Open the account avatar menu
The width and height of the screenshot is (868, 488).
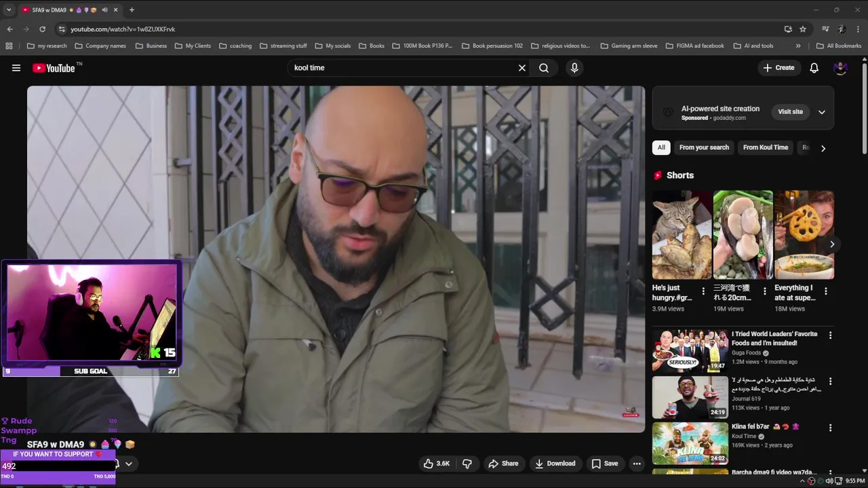840,68
